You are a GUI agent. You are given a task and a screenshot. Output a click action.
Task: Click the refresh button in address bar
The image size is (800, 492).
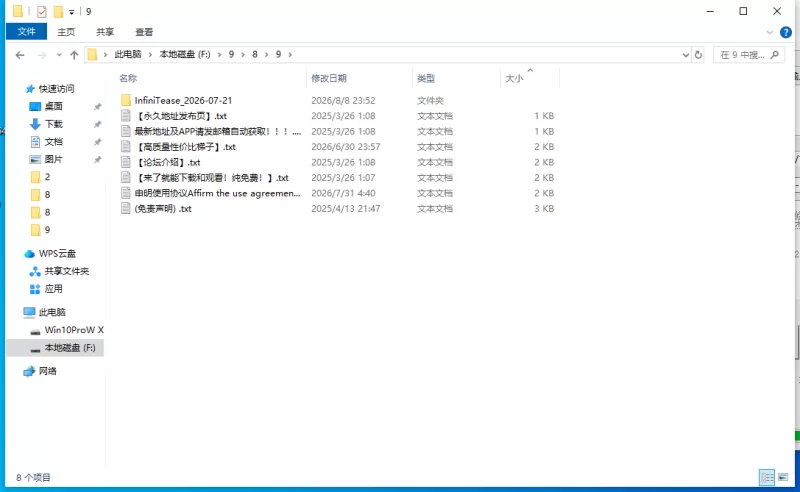click(698, 55)
